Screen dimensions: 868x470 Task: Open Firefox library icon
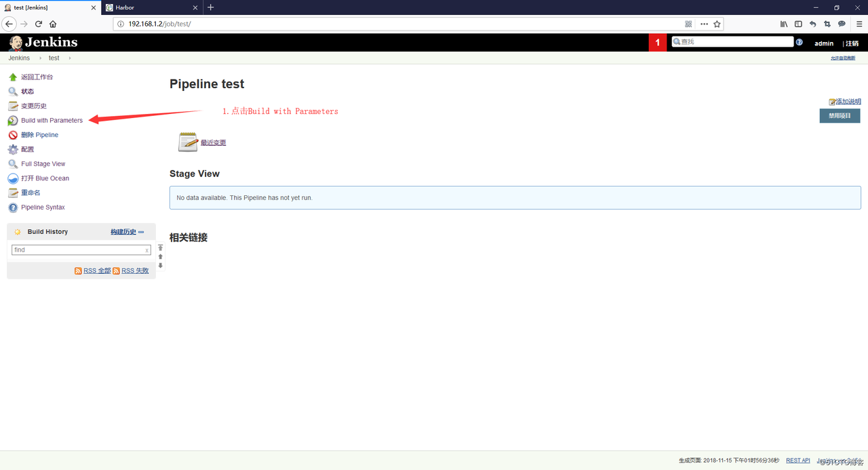(784, 24)
